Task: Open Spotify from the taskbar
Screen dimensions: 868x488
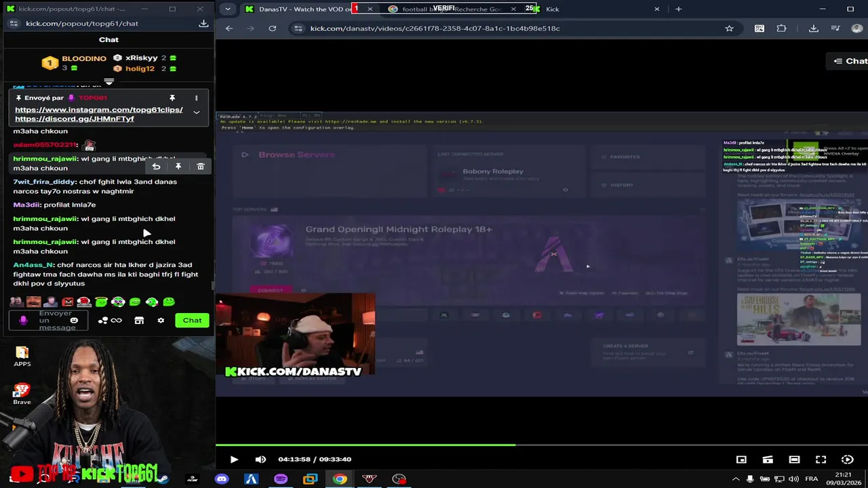Action: click(280, 479)
